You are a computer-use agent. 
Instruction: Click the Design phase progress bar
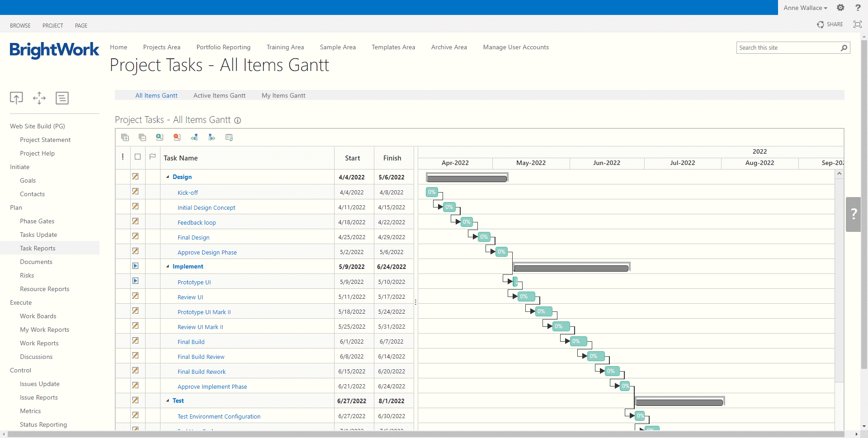click(x=467, y=178)
